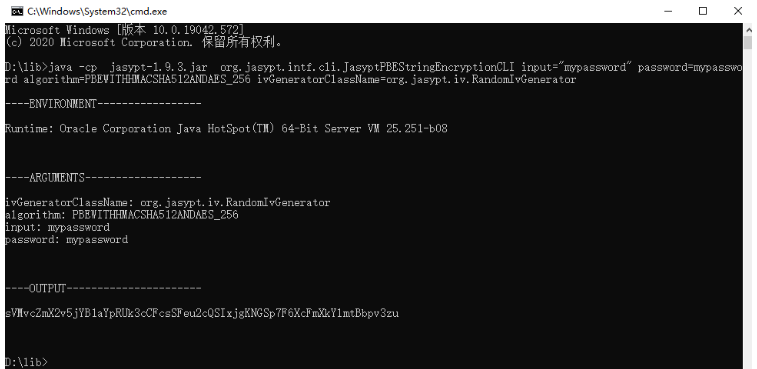
Task: Click the C:\Windows\System32\cmd.exe title text
Action: coord(97,11)
